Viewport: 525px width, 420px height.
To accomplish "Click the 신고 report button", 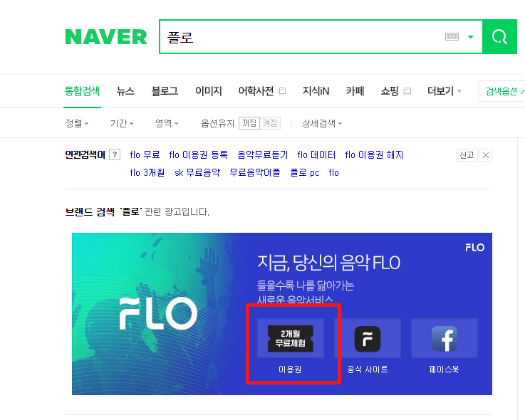I will (467, 155).
